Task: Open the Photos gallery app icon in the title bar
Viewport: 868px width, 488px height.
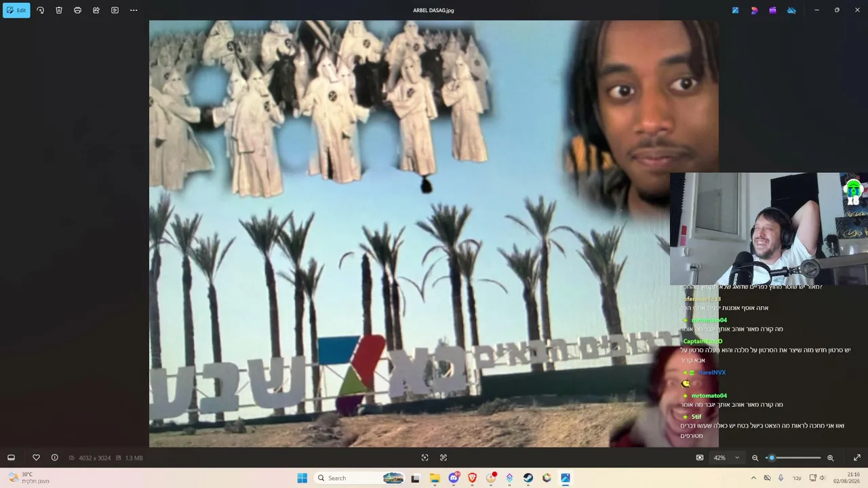Action: coord(735,10)
